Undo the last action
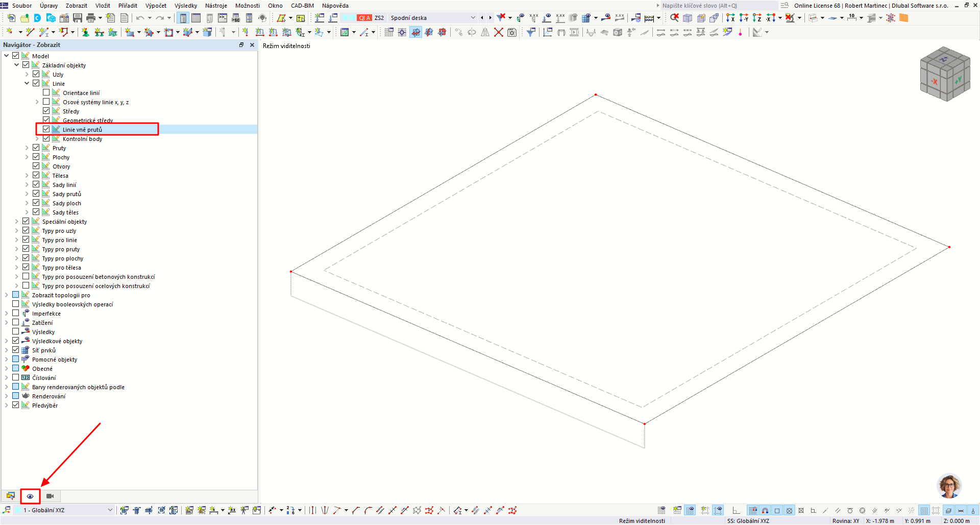The image size is (980, 525). pos(140,17)
